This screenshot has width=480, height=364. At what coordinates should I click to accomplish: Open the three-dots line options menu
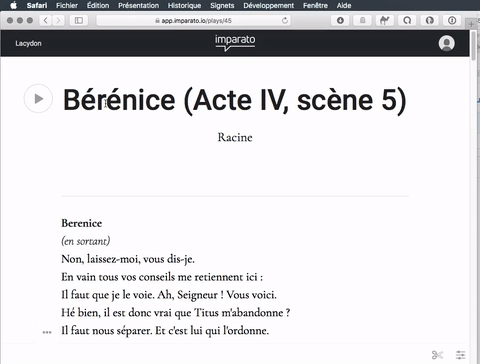47,332
